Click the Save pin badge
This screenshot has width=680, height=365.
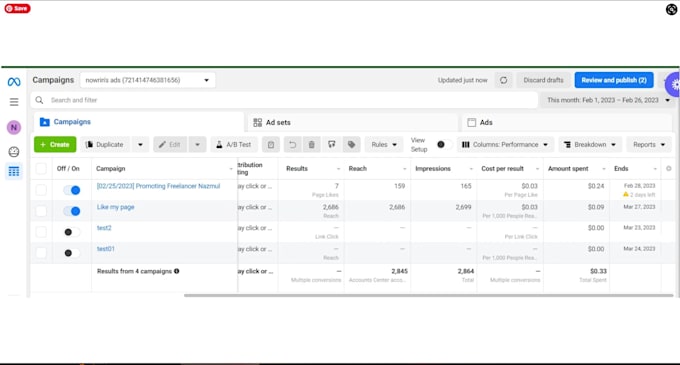pos(17,8)
